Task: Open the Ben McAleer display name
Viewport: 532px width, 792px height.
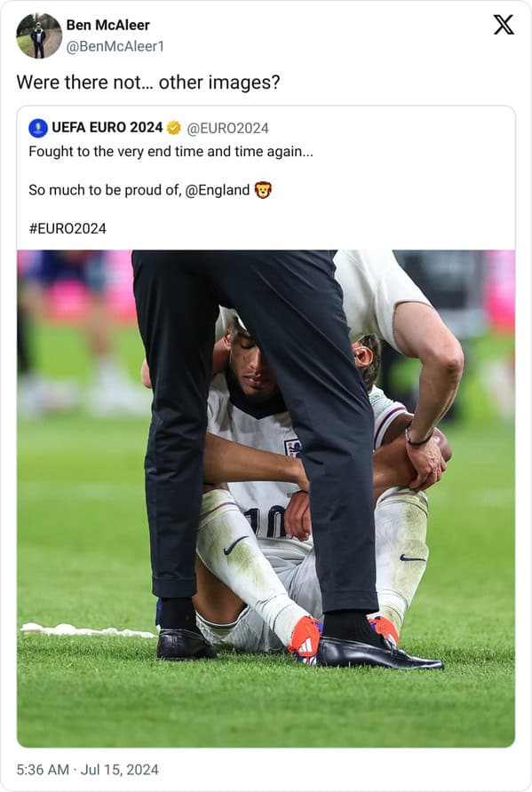Action: tap(108, 25)
